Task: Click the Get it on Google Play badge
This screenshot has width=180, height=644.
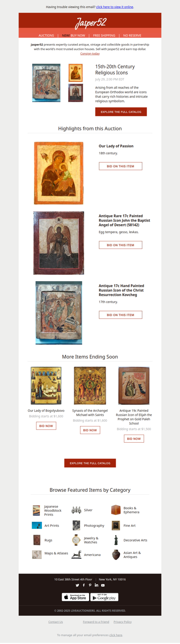Action: pyautogui.click(x=104, y=597)
